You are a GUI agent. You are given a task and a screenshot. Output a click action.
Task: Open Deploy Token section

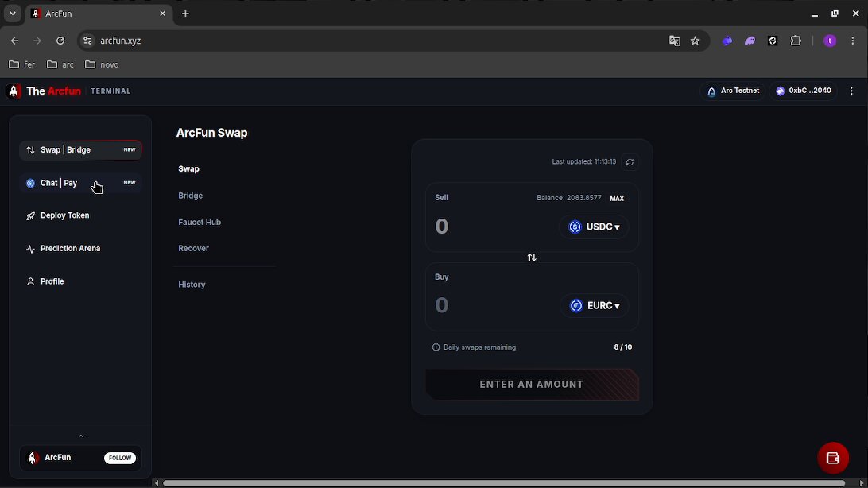[x=81, y=215]
